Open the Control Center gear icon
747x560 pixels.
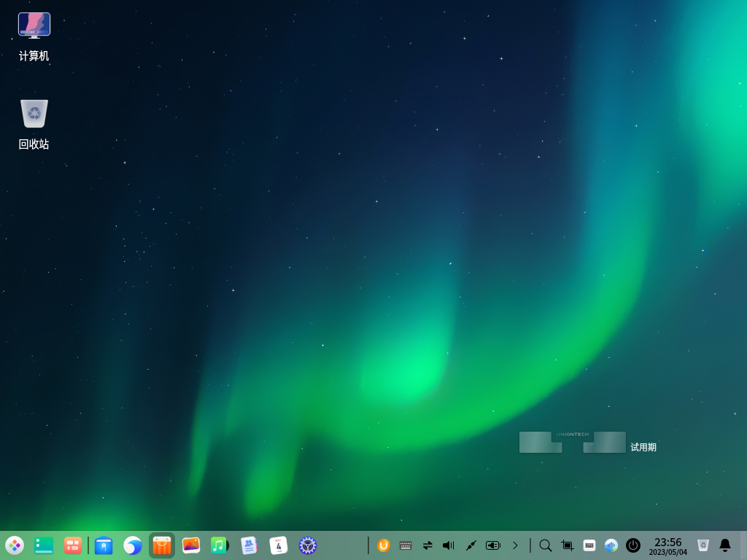[308, 545]
